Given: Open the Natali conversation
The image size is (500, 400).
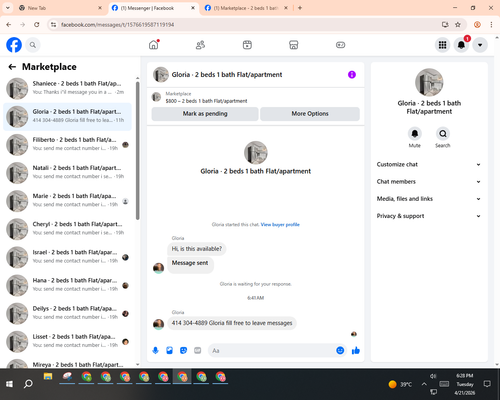Looking at the screenshot, I should (x=67, y=173).
